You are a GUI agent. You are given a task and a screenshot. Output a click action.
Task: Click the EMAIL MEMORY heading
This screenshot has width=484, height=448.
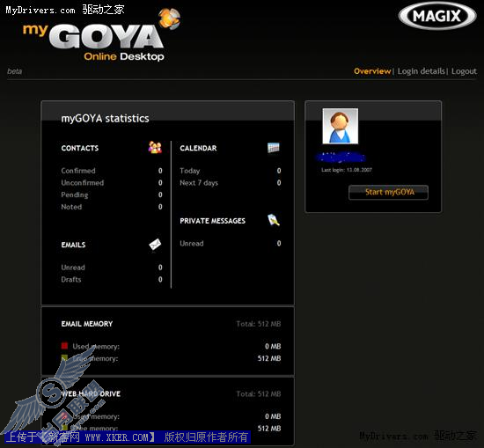[x=87, y=324]
